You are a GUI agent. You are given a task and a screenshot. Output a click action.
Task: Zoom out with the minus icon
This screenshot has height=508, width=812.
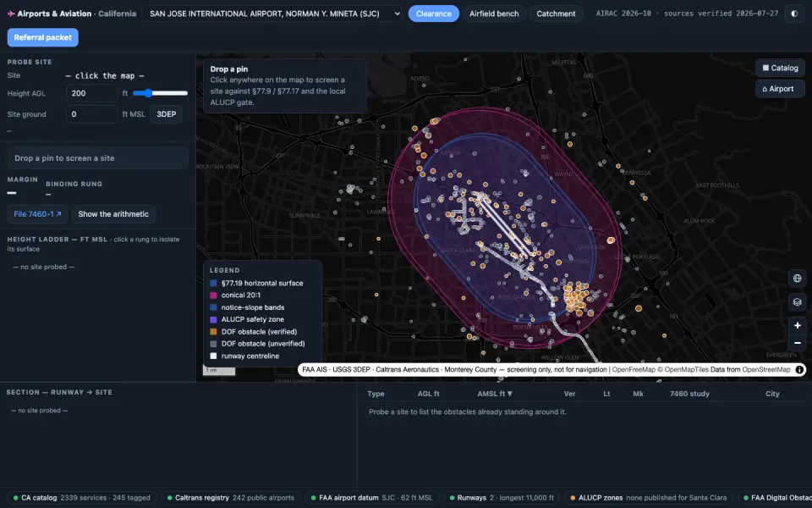click(x=797, y=343)
